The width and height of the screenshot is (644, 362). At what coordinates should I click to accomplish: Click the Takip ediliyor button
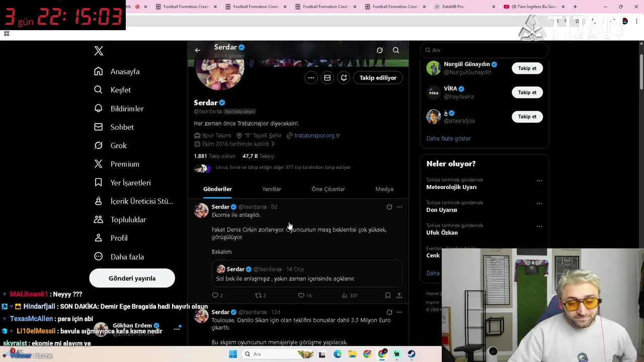378,78
